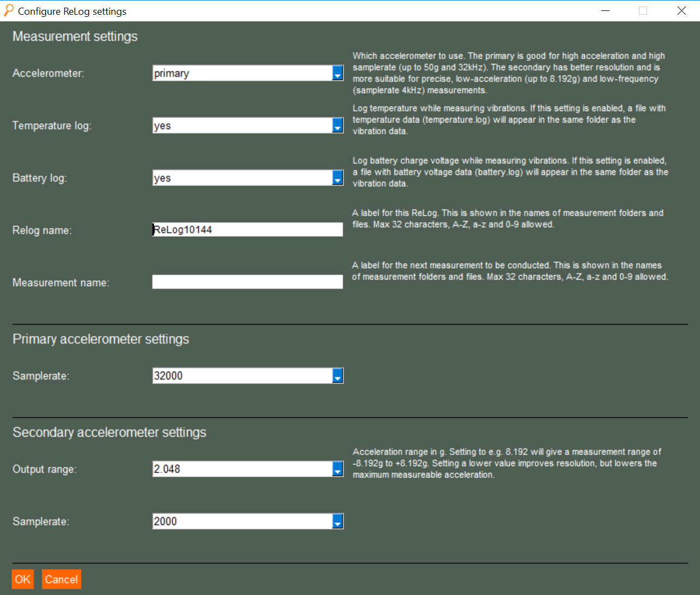Click the Relog name description text
This screenshot has height=595, width=700.
tap(508, 219)
